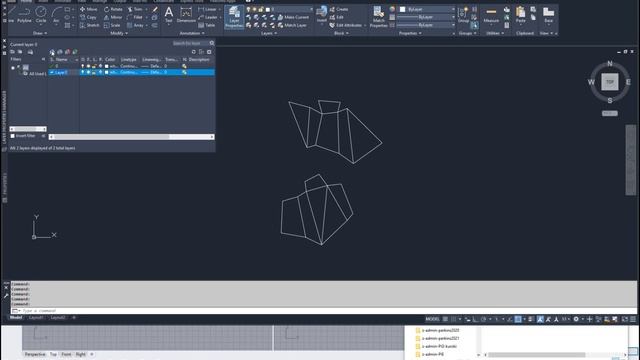This screenshot has width=640, height=360.
Task: Click Make Current layer button
Action: 293,17
